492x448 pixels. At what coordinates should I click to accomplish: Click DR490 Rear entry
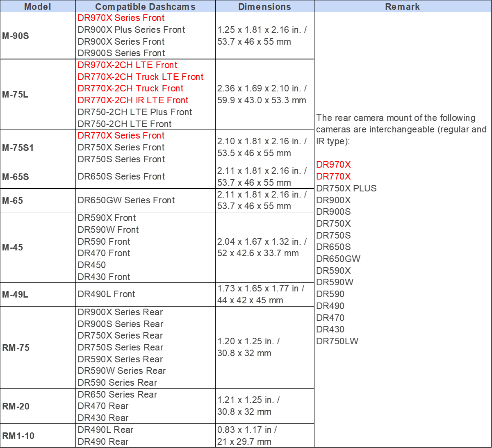point(103,442)
